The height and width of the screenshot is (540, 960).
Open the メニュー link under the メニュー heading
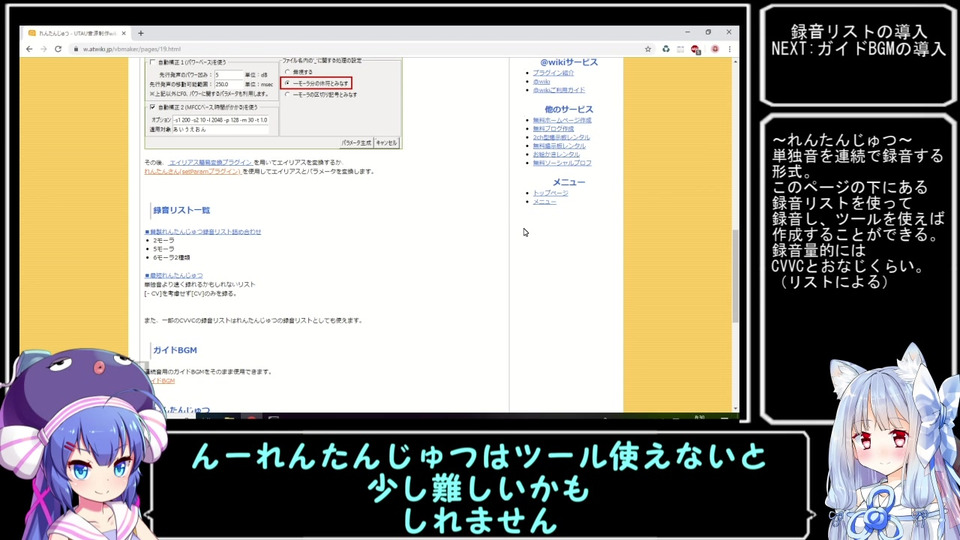(544, 202)
